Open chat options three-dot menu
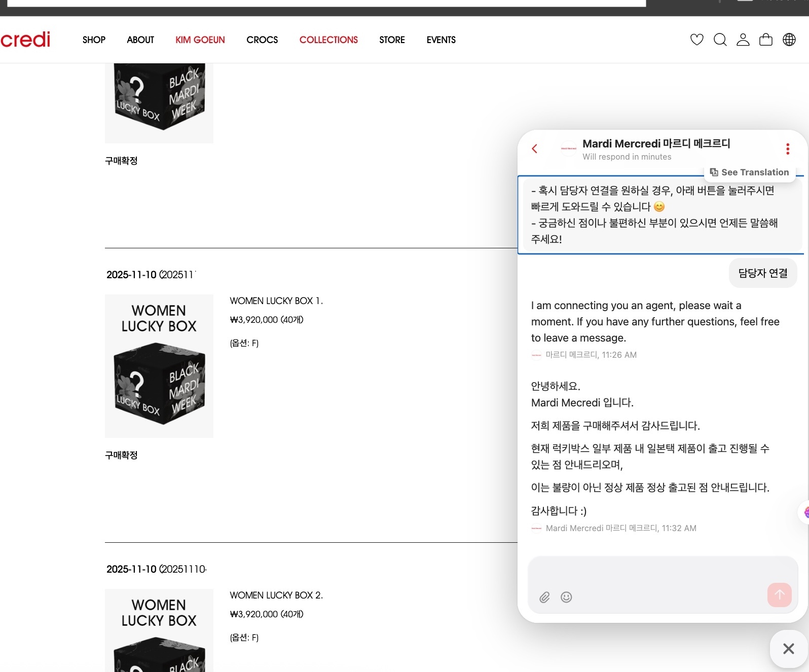The image size is (809, 672). coord(788,148)
